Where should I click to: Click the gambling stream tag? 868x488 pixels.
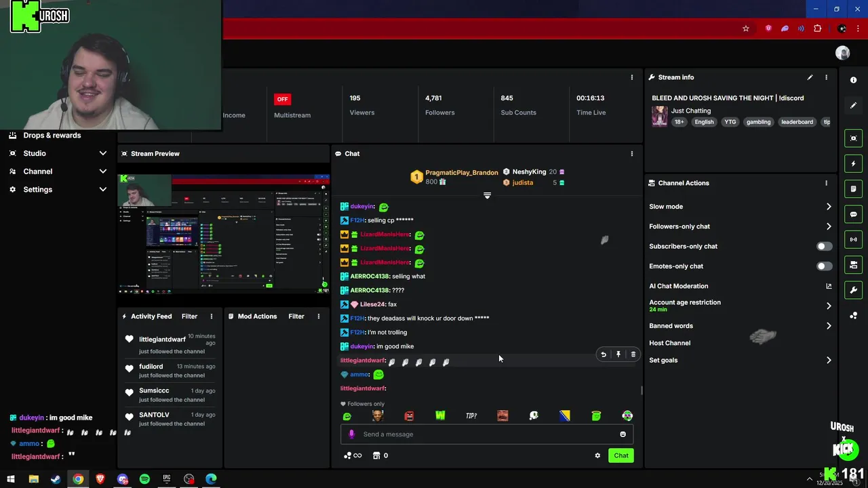click(x=758, y=122)
